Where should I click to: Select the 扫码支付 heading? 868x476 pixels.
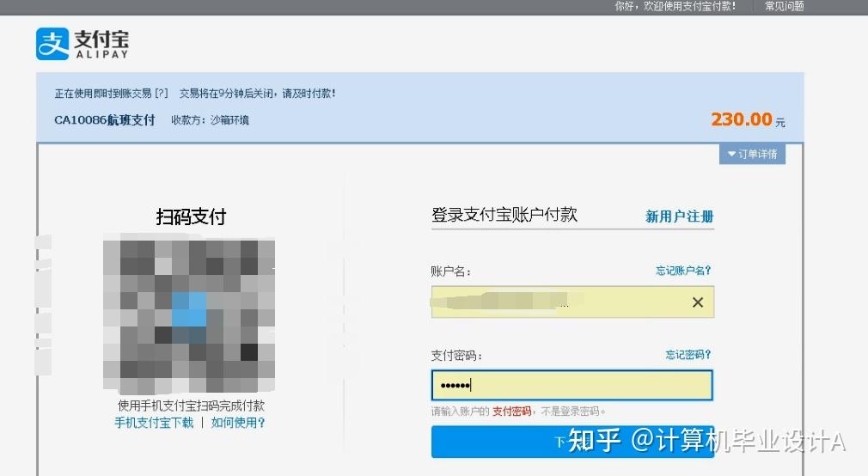[x=191, y=217]
